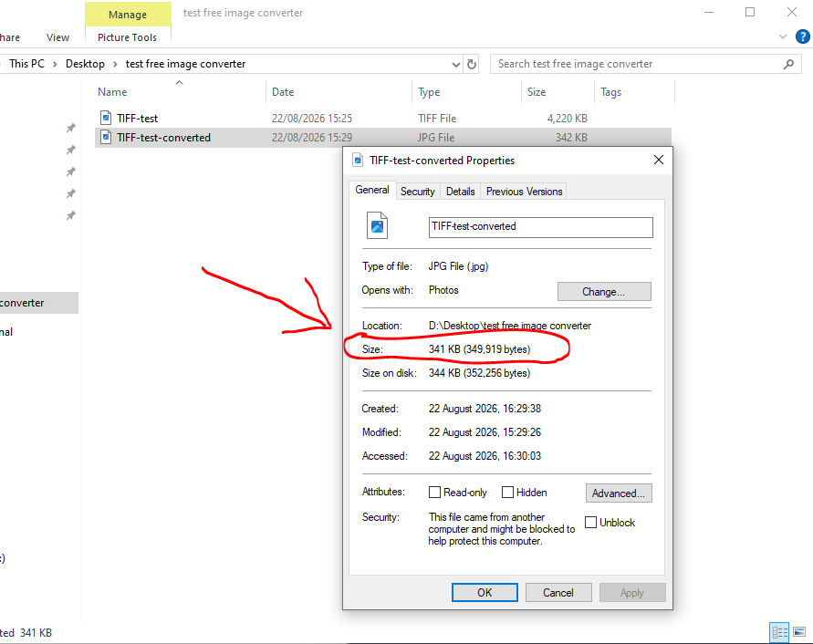The height and width of the screenshot is (644, 813).
Task: Open address bar history dropdown
Action: click(455, 64)
